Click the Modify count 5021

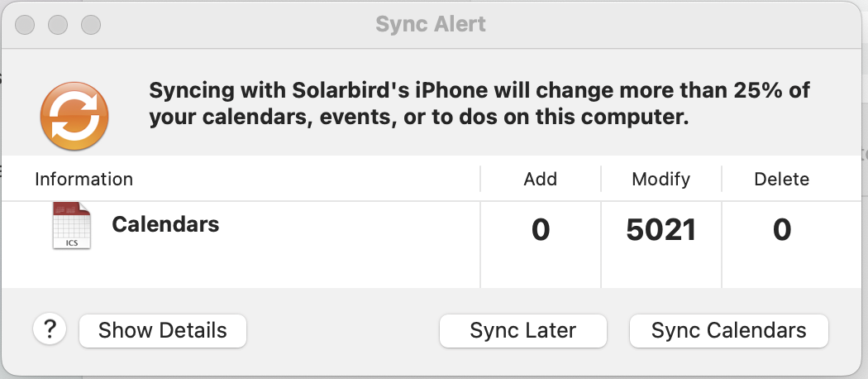click(661, 230)
